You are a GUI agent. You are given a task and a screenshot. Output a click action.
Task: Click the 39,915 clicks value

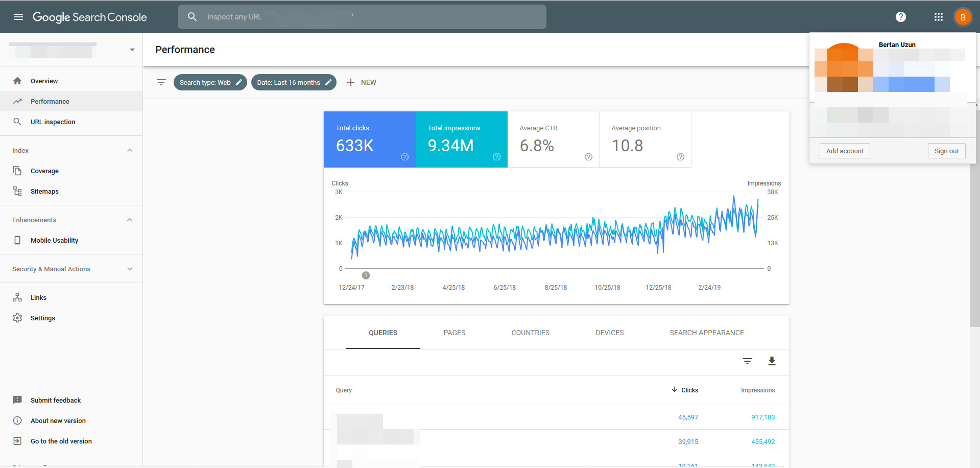coord(688,441)
